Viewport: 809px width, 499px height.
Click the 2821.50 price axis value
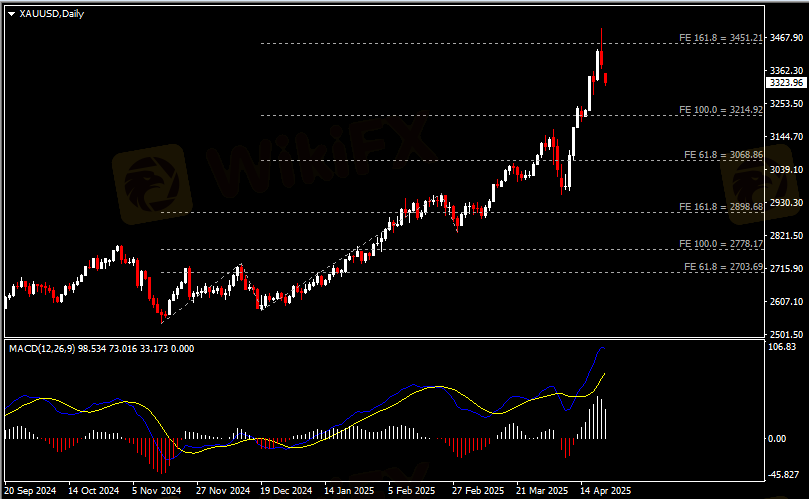(786, 236)
